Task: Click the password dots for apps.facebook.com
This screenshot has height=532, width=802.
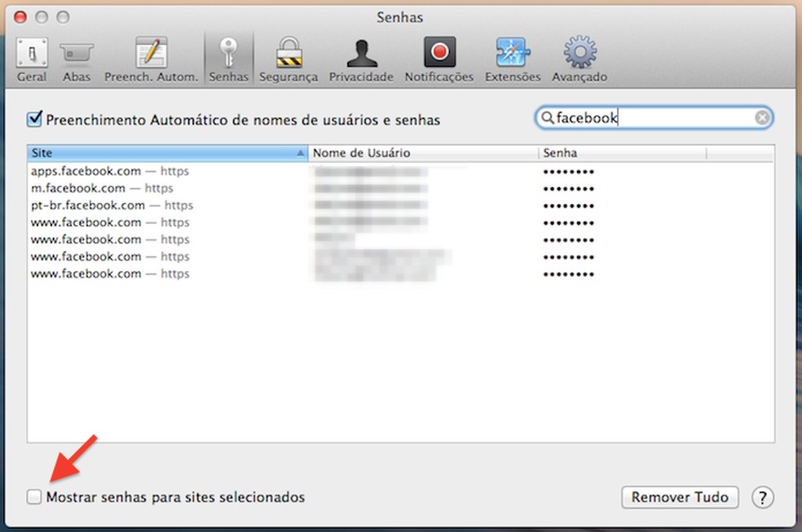Action: [x=569, y=172]
